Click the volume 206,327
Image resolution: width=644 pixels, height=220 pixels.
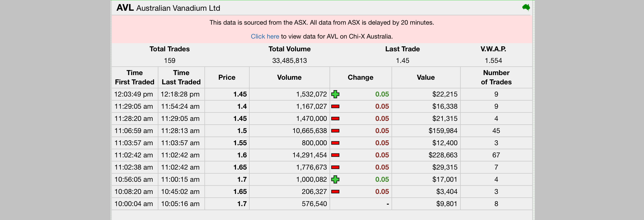tap(314, 192)
